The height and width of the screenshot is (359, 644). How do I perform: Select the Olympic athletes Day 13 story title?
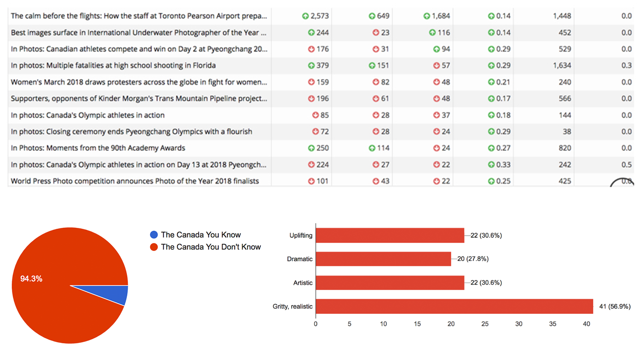coord(138,165)
